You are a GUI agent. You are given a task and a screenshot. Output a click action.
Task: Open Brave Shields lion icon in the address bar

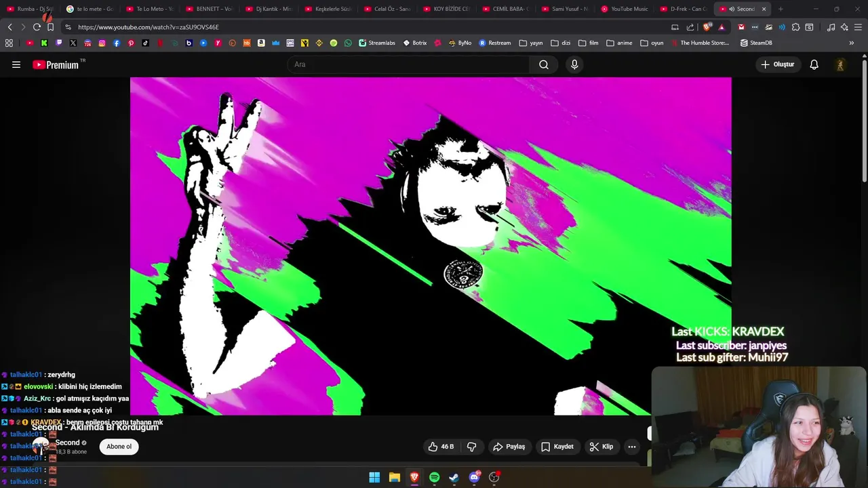707,27
